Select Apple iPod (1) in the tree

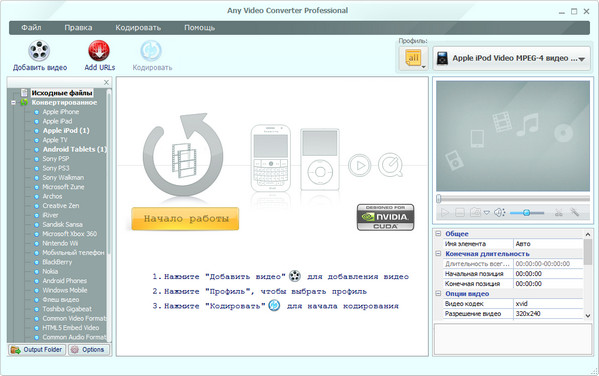point(66,130)
